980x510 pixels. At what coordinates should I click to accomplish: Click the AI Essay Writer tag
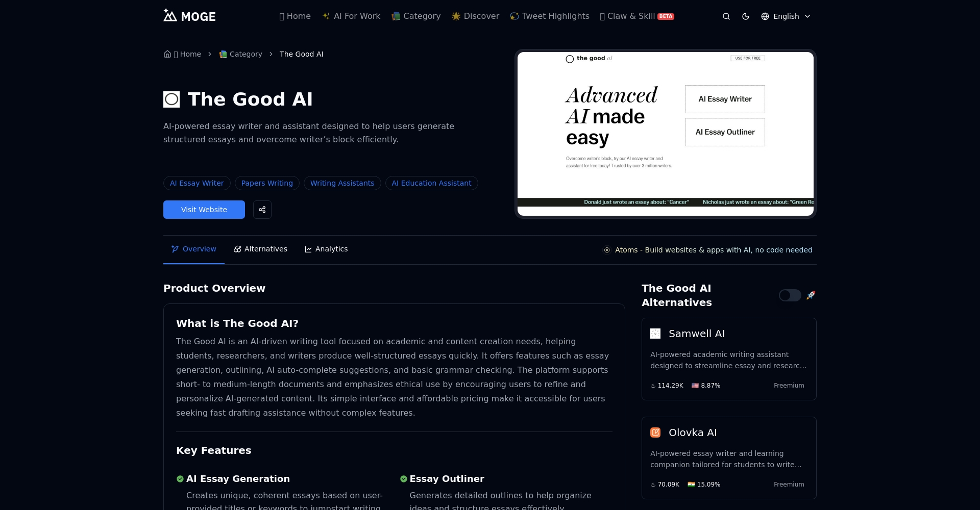click(x=197, y=183)
